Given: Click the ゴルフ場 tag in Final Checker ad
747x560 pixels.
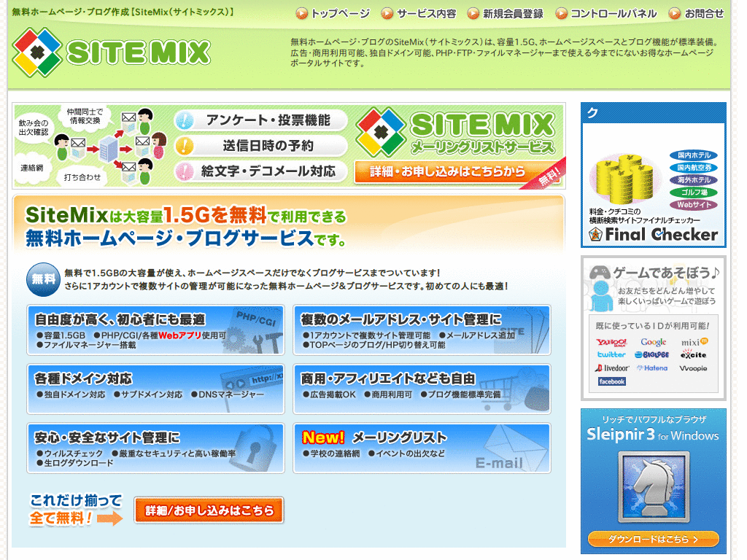Looking at the screenshot, I should (694, 192).
